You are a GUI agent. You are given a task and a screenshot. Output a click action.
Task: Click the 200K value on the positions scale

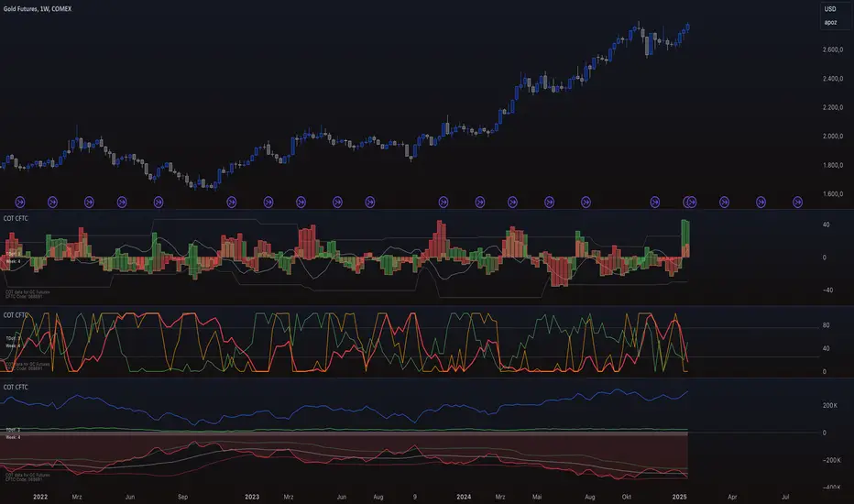point(830,405)
